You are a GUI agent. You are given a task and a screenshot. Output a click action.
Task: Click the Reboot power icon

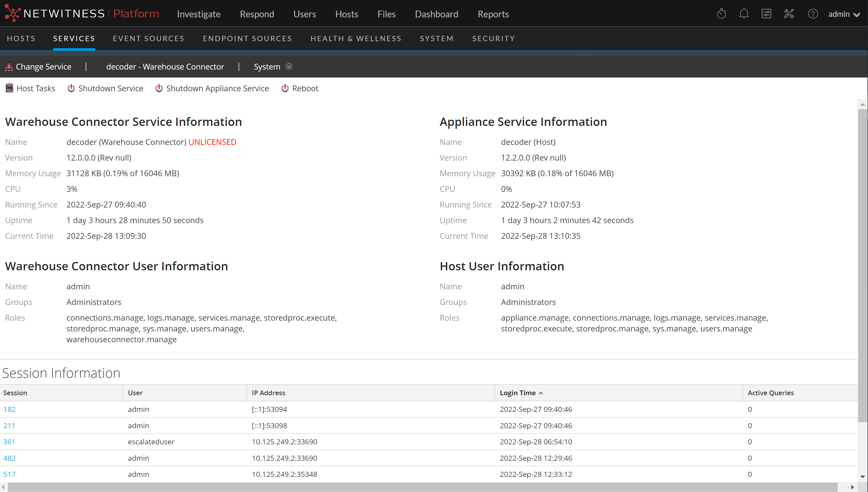click(x=285, y=88)
